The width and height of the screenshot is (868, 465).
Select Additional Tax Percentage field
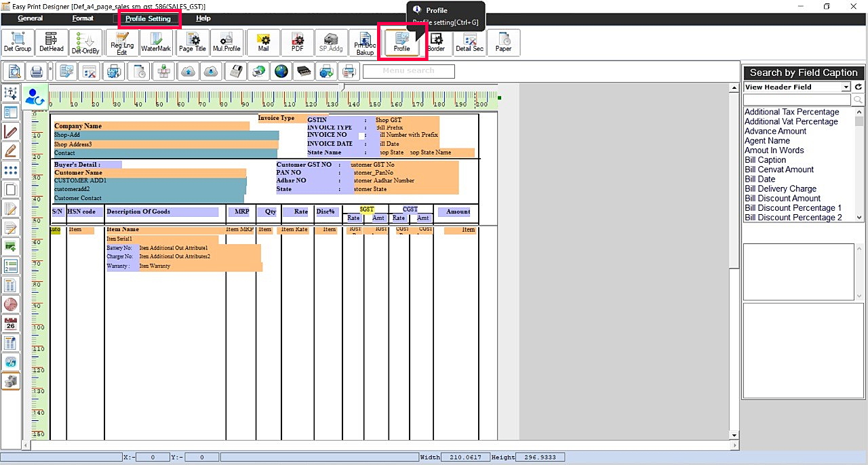792,112
